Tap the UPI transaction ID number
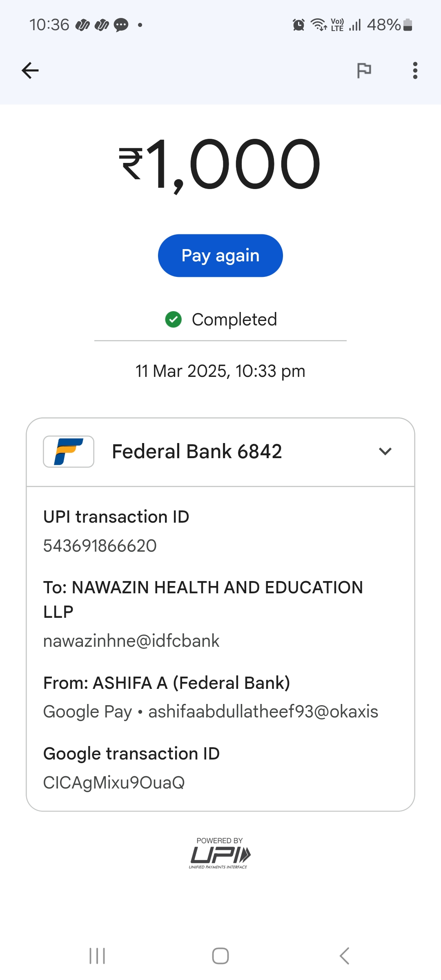This screenshot has width=441, height=980. (100, 546)
